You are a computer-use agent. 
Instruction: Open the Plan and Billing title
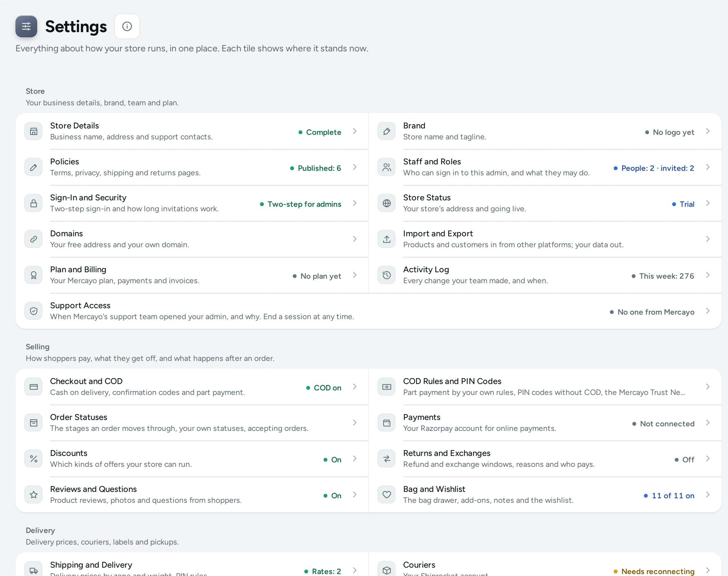(x=78, y=269)
